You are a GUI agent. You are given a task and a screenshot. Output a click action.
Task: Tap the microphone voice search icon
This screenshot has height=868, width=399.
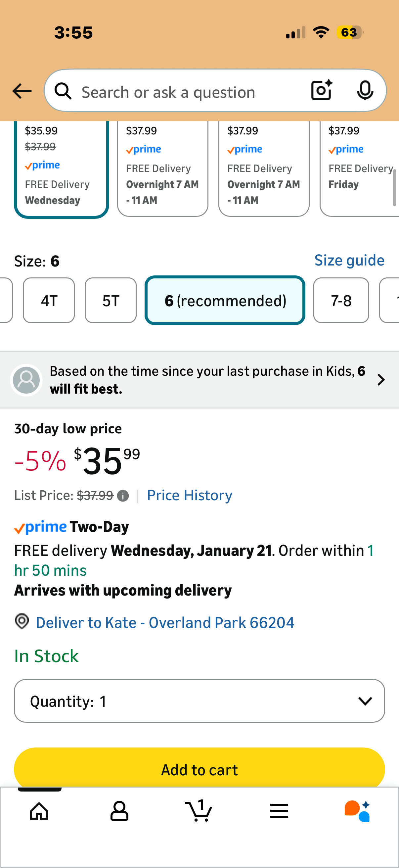pos(365,90)
